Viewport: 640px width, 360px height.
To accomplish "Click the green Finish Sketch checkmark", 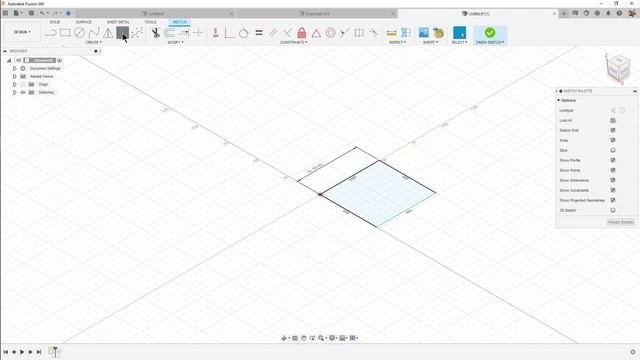I will coord(490,33).
